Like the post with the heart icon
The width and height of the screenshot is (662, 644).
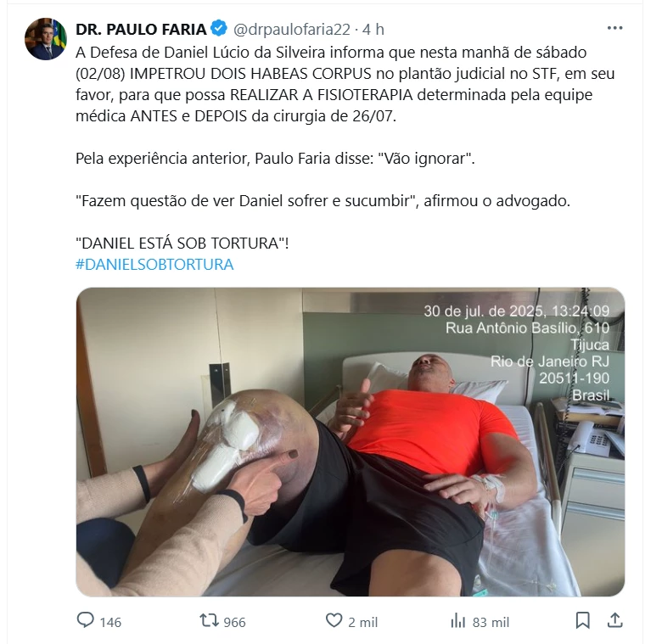pyautogui.click(x=334, y=620)
